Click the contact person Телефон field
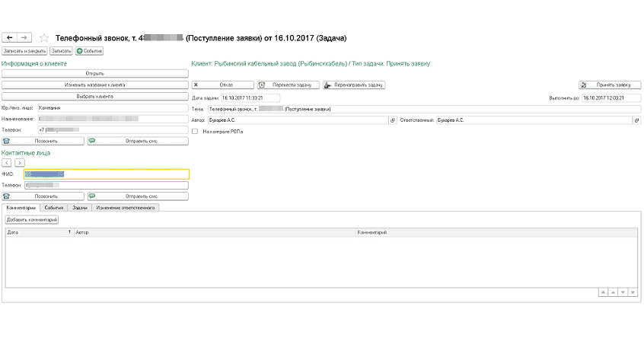This screenshot has width=644, height=357. pos(107,185)
